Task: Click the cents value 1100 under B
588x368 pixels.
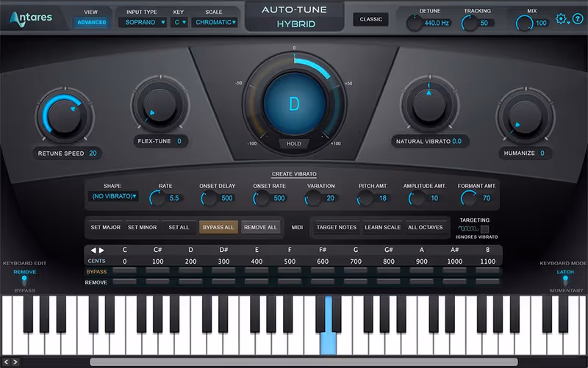Action: pyautogui.click(x=487, y=261)
